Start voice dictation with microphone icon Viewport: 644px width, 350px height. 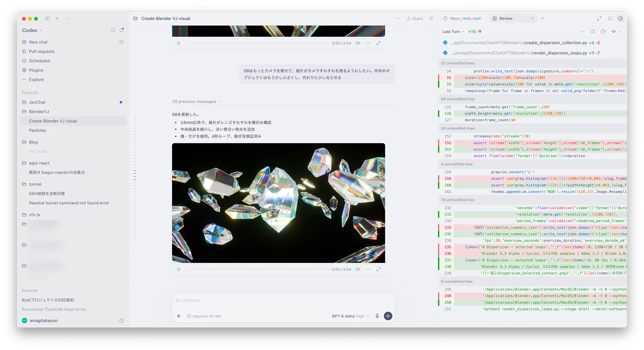(x=377, y=316)
